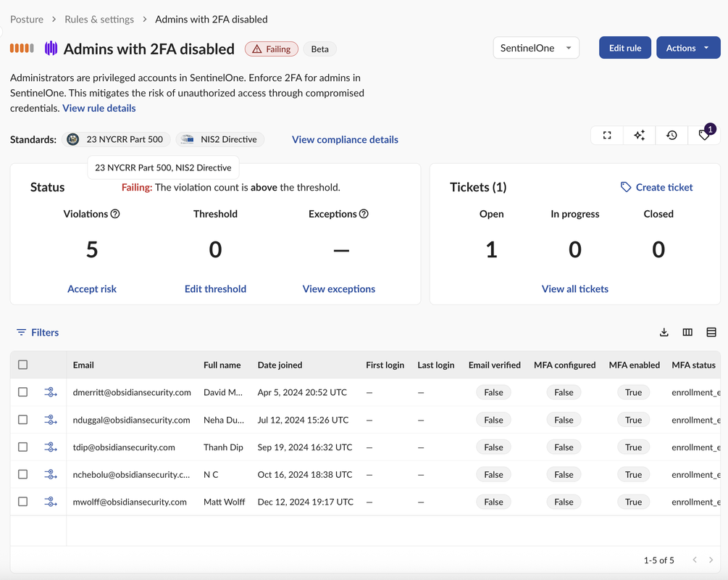Sort by Email verified column header

pos(495,365)
